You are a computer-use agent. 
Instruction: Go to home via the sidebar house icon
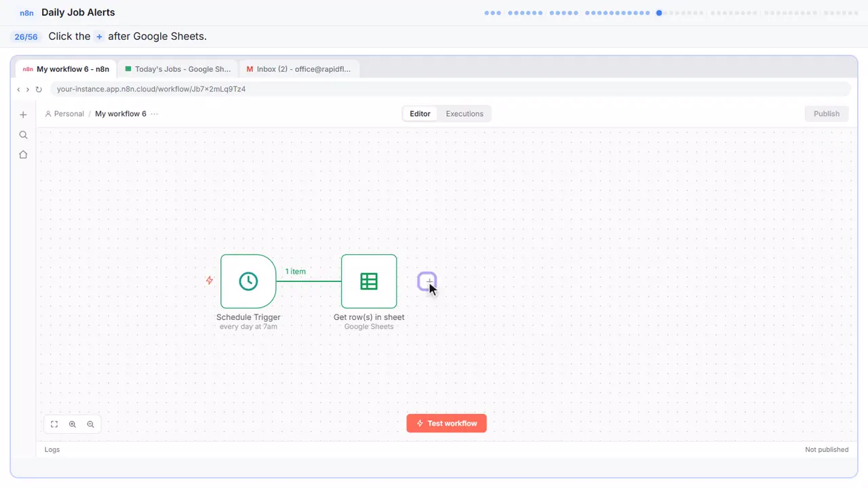(23, 155)
